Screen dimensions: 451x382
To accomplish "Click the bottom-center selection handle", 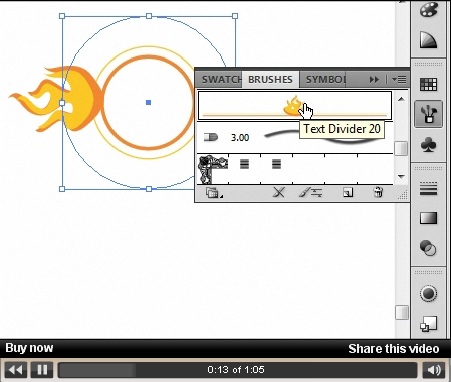I will (149, 189).
